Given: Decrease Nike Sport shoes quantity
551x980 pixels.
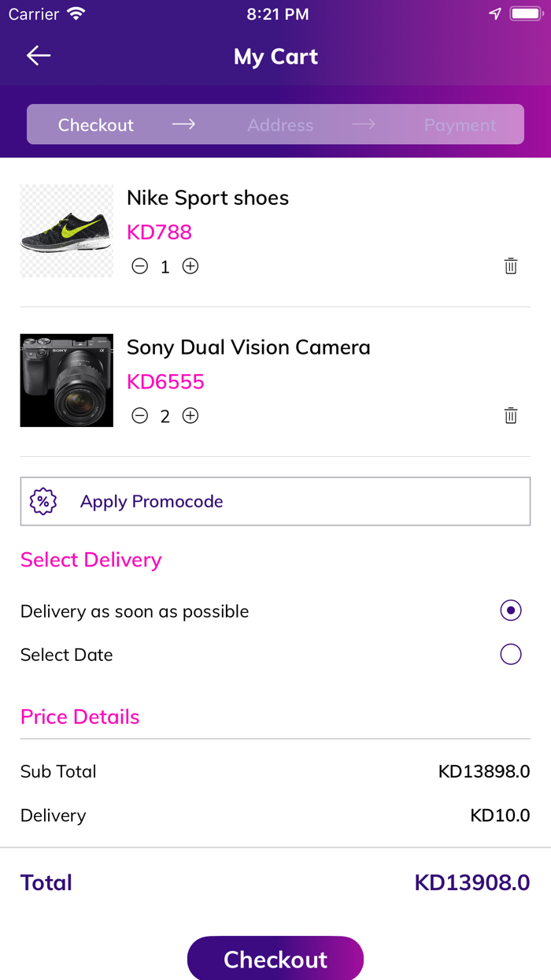Looking at the screenshot, I should pos(140,266).
